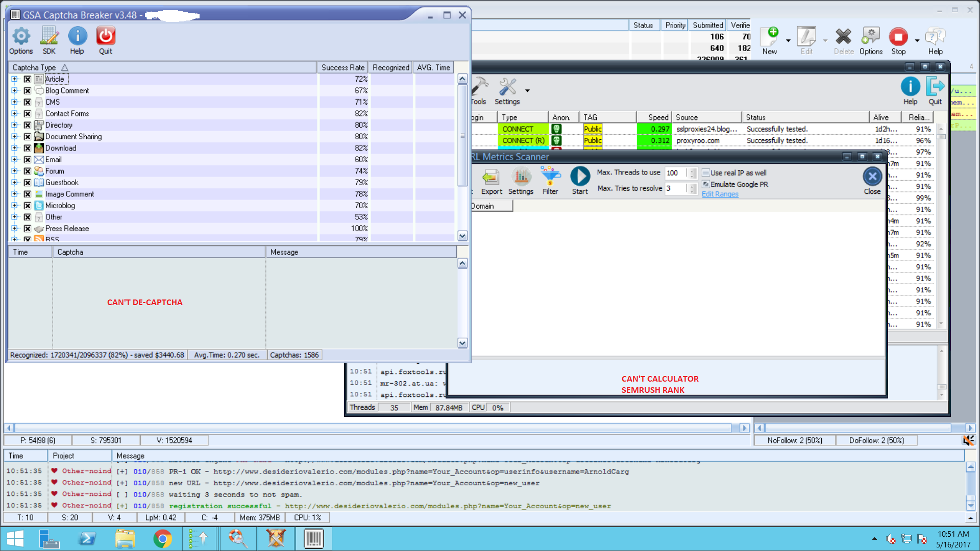980x551 pixels.
Task: Sort proxies by Source column header
Action: [707, 117]
